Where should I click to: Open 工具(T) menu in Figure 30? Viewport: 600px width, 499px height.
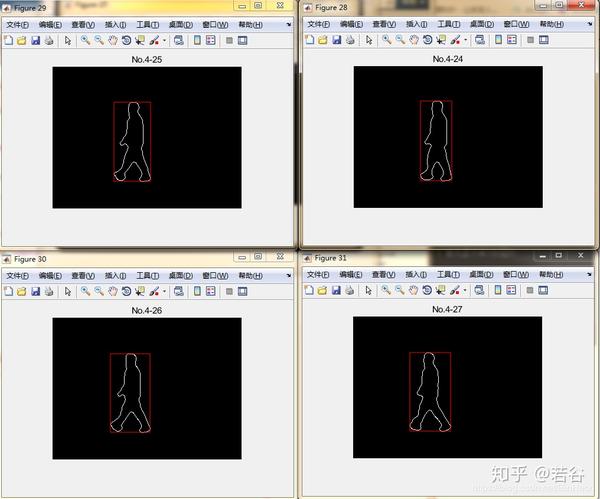[x=148, y=276]
